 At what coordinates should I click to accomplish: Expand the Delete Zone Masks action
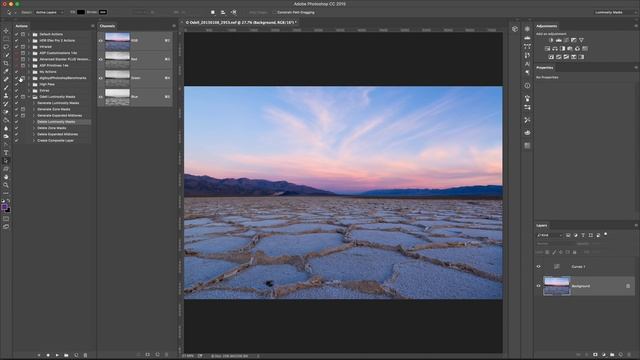point(34,128)
